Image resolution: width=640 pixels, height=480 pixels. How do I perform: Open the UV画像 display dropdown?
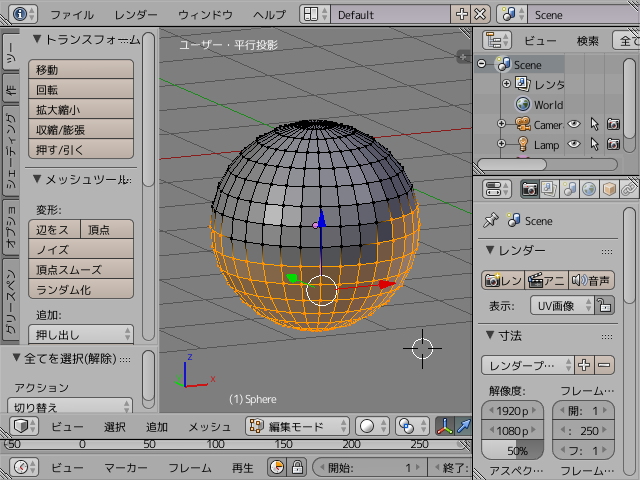pos(562,305)
